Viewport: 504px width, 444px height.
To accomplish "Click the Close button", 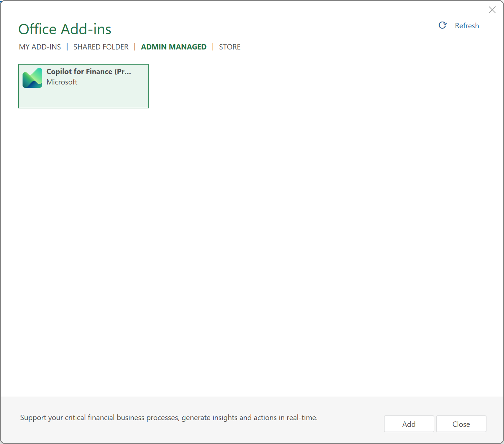I will coord(461,424).
